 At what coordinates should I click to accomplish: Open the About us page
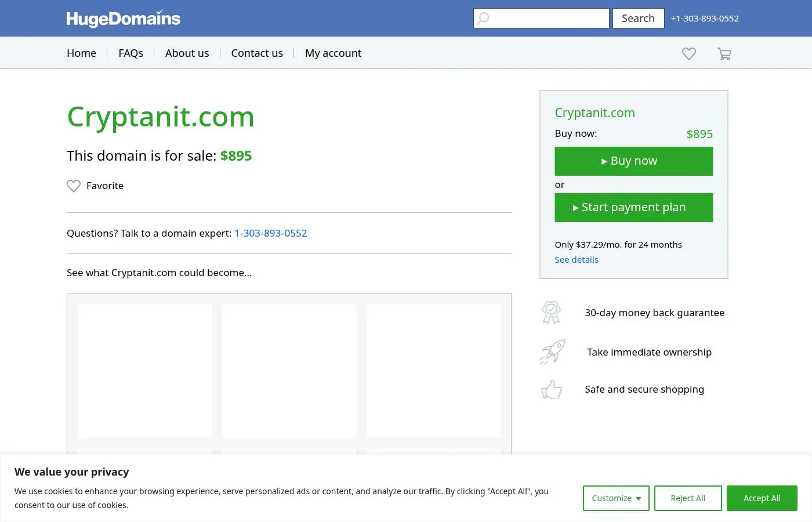pyautogui.click(x=187, y=53)
